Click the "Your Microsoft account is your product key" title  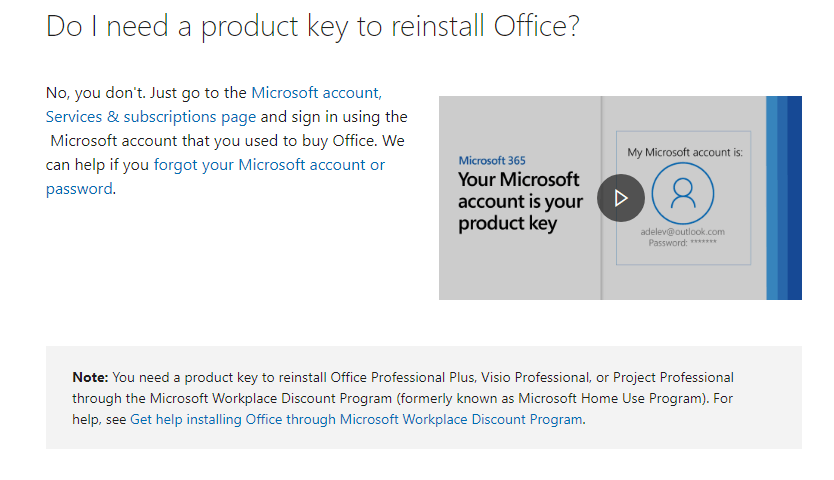click(x=520, y=201)
